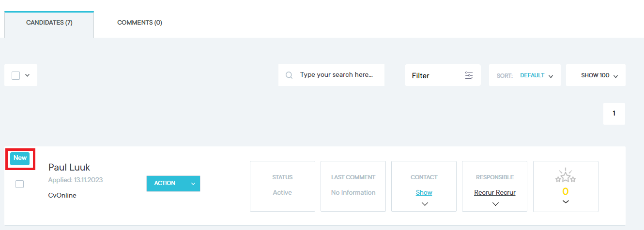The height and width of the screenshot is (230, 644).
Task: Select the Candidates (7) tab
Action: pos(49,23)
